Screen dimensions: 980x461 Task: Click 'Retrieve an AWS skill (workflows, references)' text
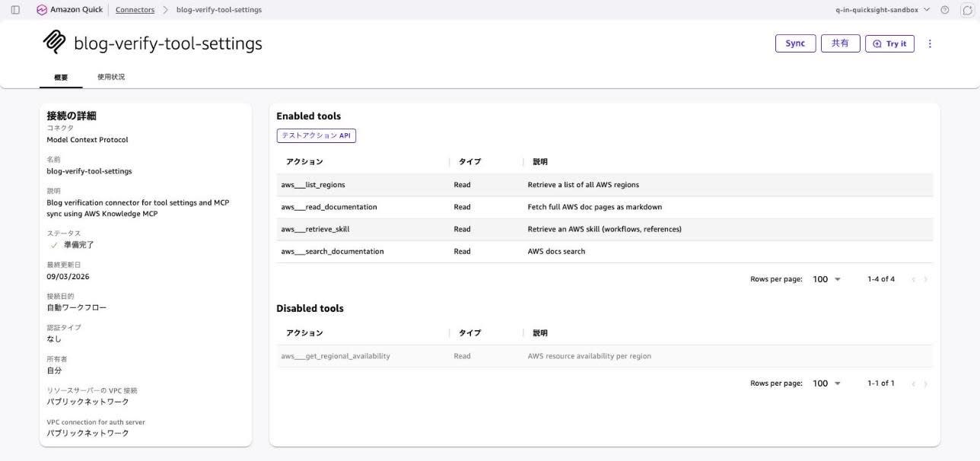(x=604, y=229)
